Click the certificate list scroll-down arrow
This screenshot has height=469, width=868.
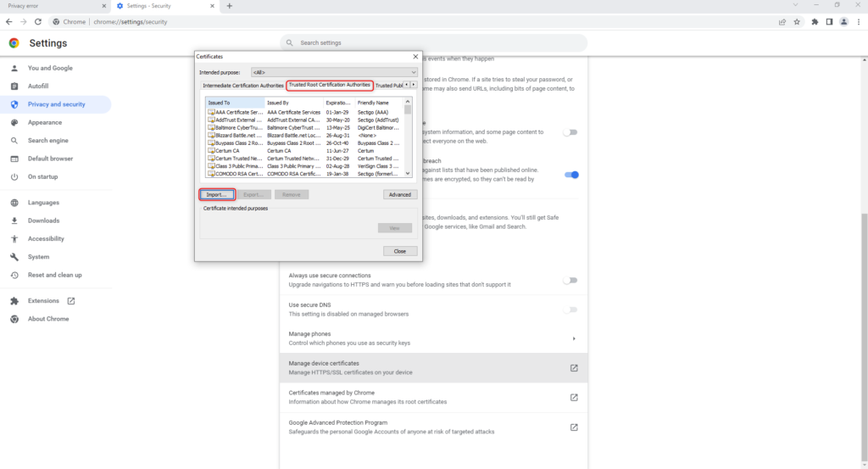(408, 173)
